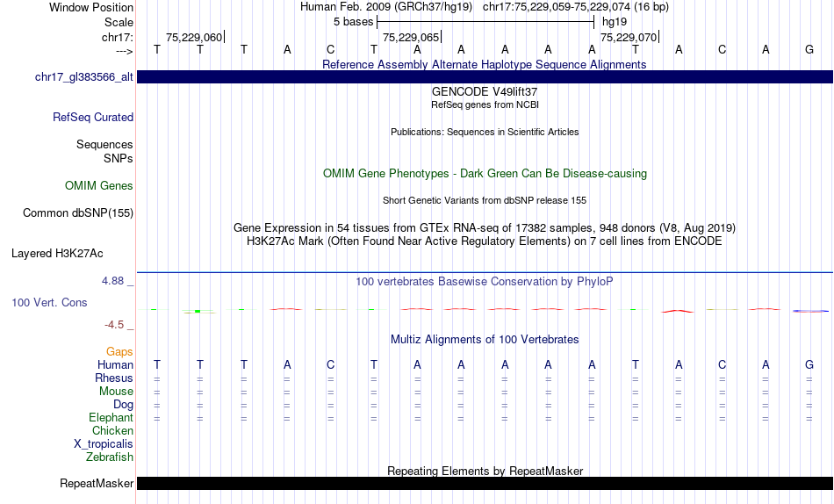The width and height of the screenshot is (834, 504).
Task: Click the Common dbSNP(155) track label
Action: tap(78, 212)
